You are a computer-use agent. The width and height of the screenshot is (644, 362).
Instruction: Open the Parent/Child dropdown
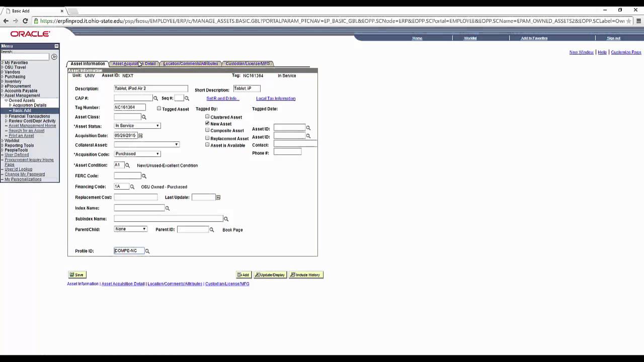(130, 229)
